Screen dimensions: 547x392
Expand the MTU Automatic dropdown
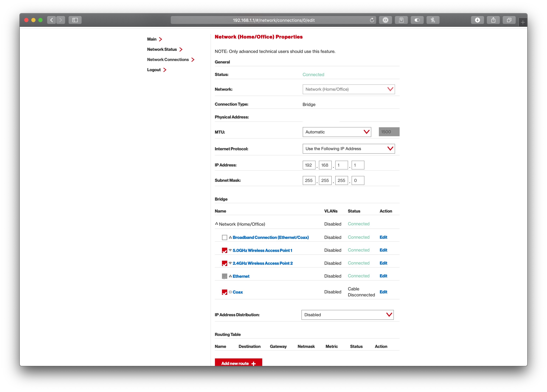tap(337, 132)
